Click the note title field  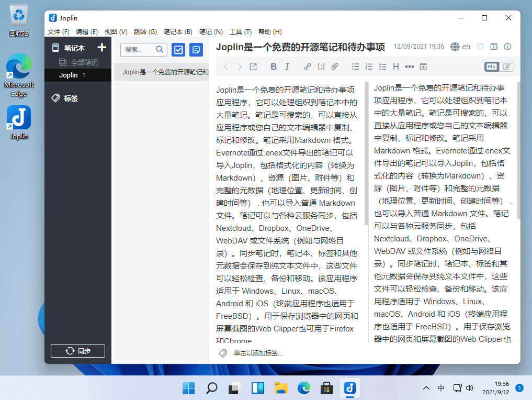(301, 47)
